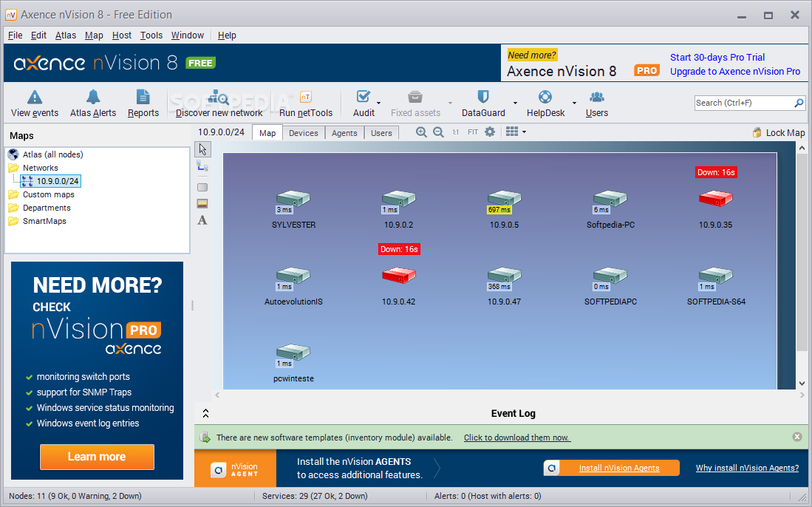Switch to the Users tab
Screen dimensions: 812x507
pyautogui.click(x=381, y=133)
